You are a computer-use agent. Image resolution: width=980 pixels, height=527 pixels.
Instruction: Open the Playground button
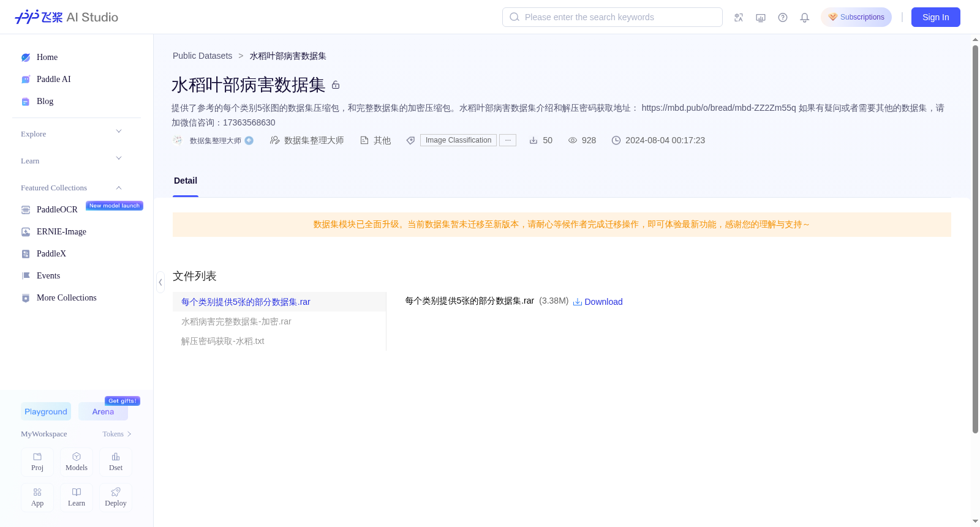coord(46,411)
